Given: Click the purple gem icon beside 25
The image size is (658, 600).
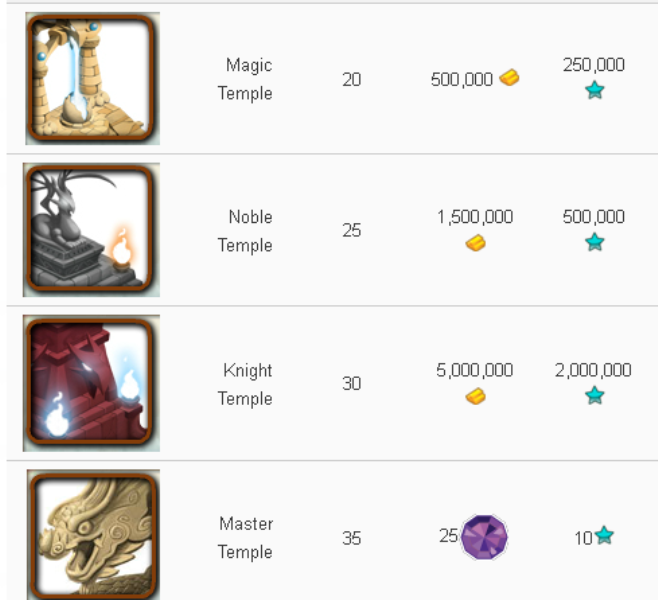Looking at the screenshot, I should coord(484,537).
